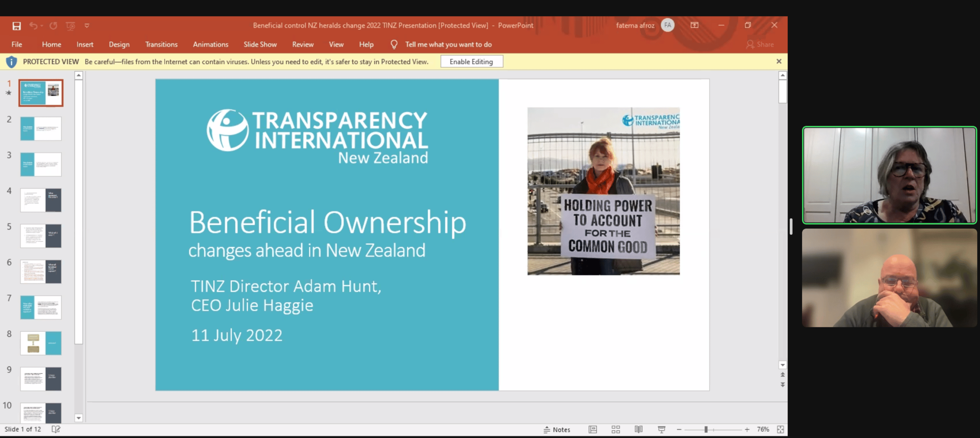Click slide area scroll up arrow
The width and height of the screenshot is (980, 438).
[783, 75]
